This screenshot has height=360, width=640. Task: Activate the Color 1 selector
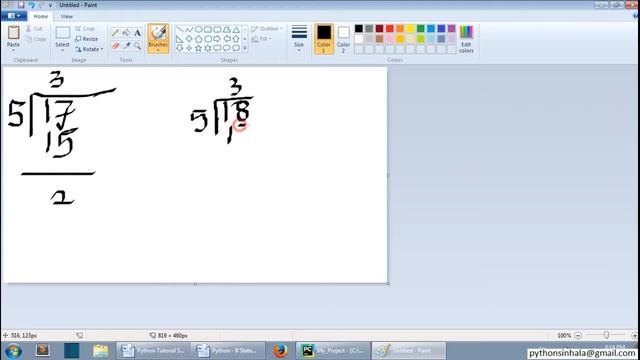(x=324, y=39)
